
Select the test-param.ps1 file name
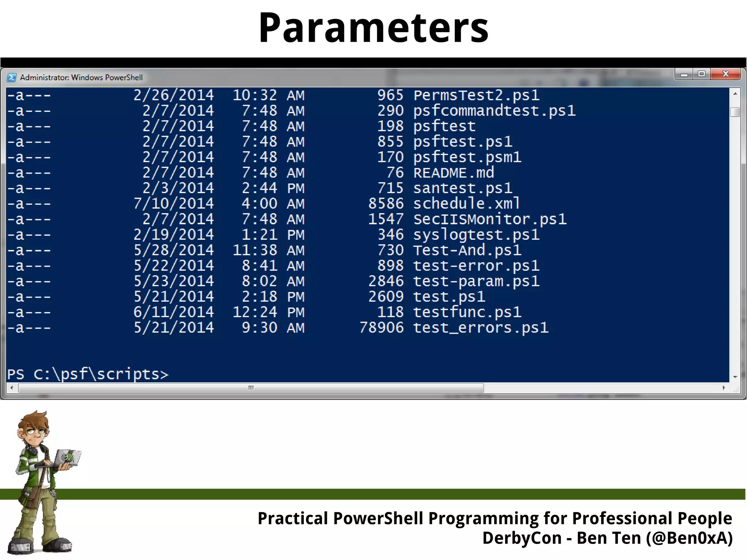coord(476,281)
